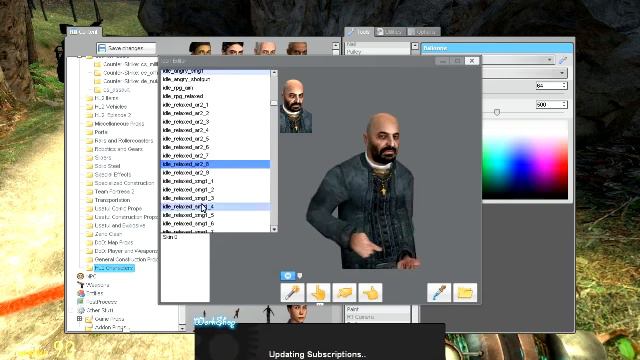This screenshot has height=360, width=640.
Task: Select the Pulley tool in tool list
Action: (353, 52)
